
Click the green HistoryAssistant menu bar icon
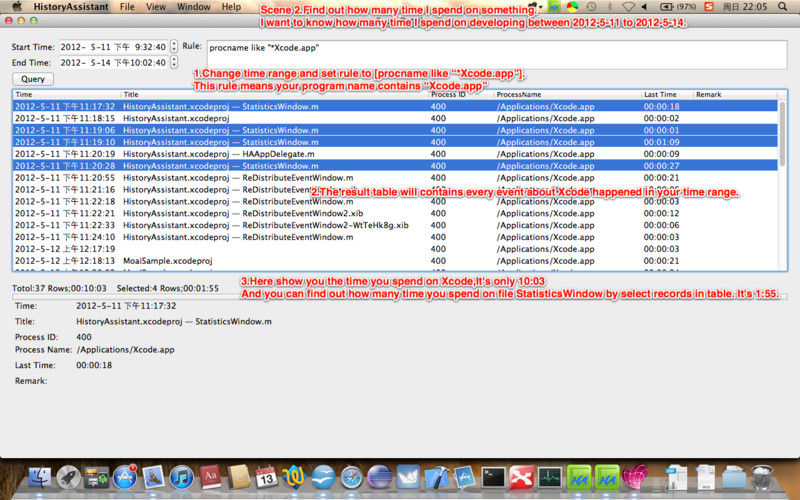coord(554,7)
